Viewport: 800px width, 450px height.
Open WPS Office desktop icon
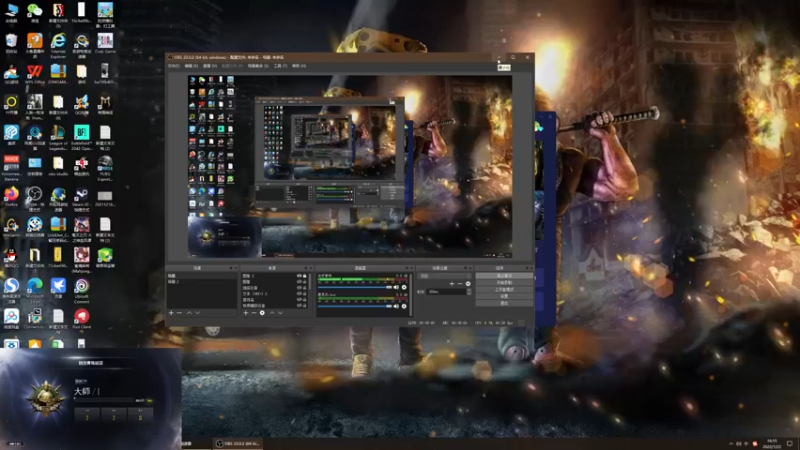(35, 74)
